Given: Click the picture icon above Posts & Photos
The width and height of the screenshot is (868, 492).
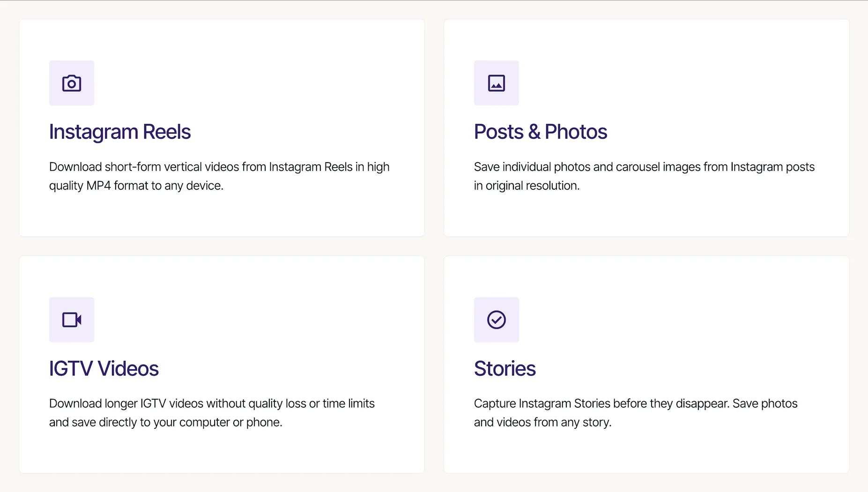Looking at the screenshot, I should (x=497, y=83).
